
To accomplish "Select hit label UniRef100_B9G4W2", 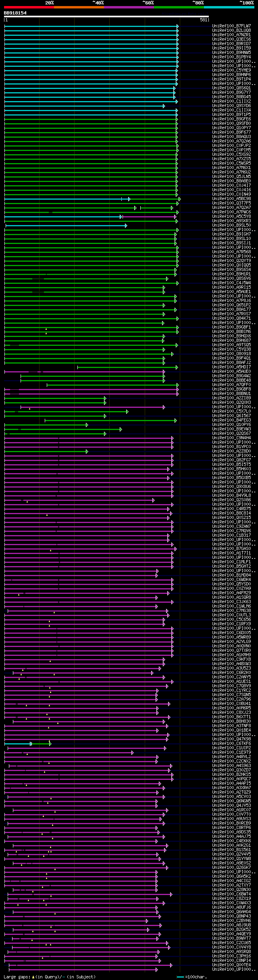I will pyautogui.click(x=231, y=376).
